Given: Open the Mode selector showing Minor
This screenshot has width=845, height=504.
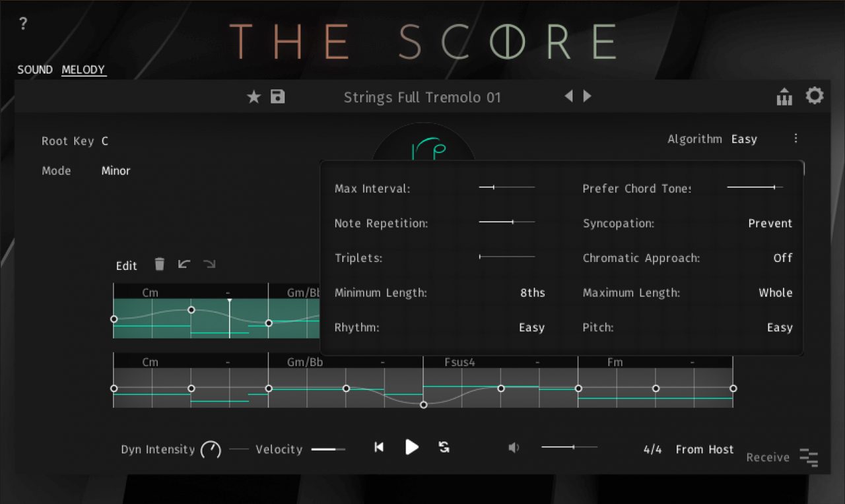Looking at the screenshot, I should click(116, 170).
